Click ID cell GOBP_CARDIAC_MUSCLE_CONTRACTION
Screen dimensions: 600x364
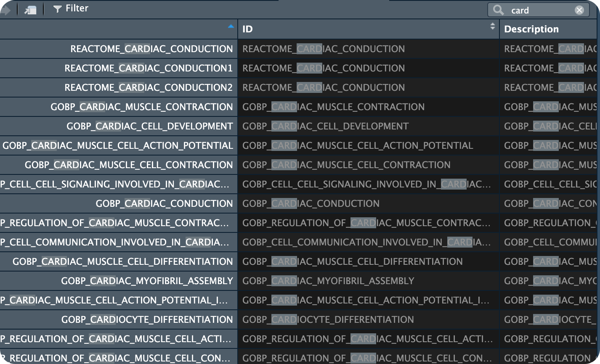[369, 107]
